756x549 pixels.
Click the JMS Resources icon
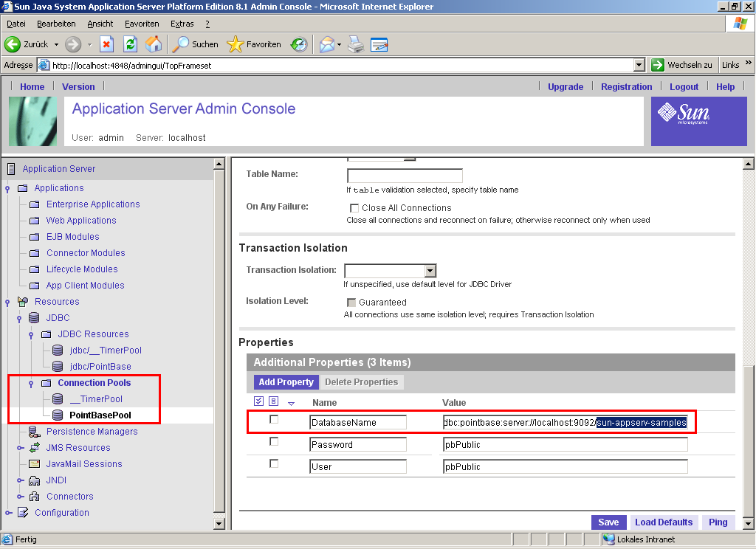pyautogui.click(x=34, y=448)
